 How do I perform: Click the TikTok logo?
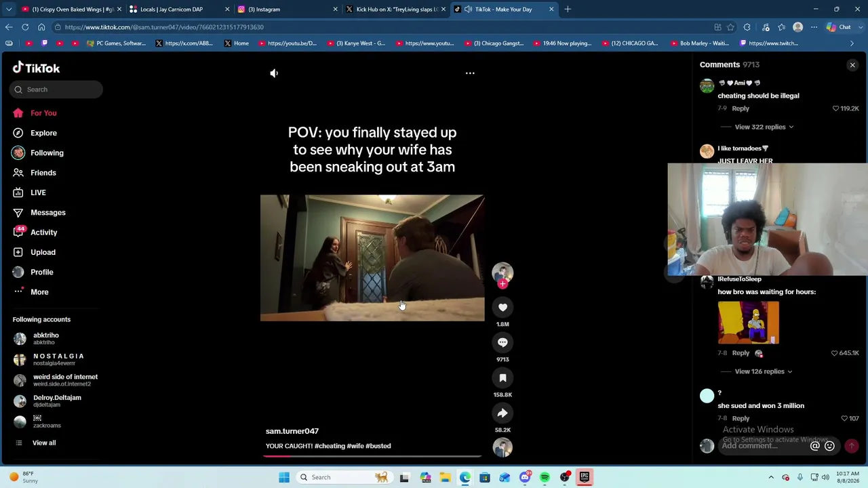[37, 68]
